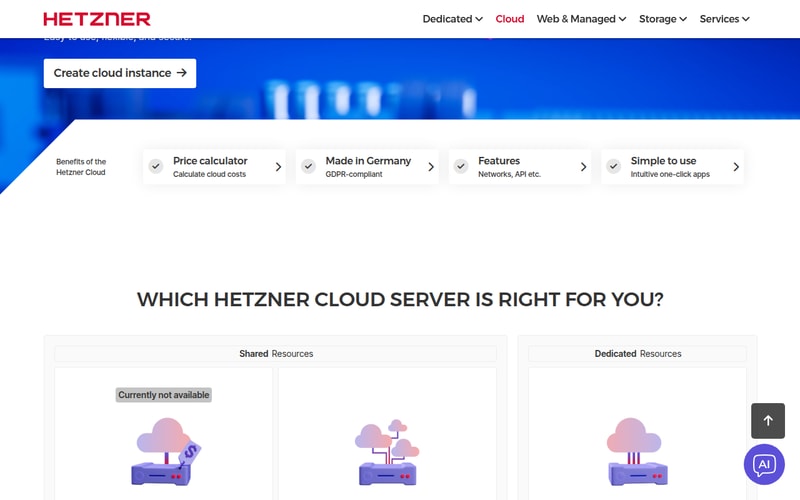Image resolution: width=800 pixels, height=500 pixels.
Task: Open the Dedicated dropdown menu
Action: (x=452, y=19)
